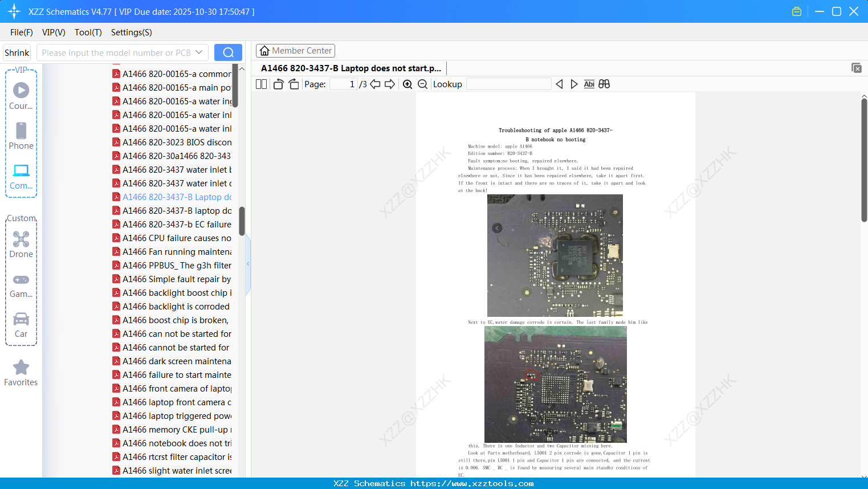This screenshot has width=868, height=489.
Task: Open the model number dropdown arrow
Action: (x=199, y=52)
